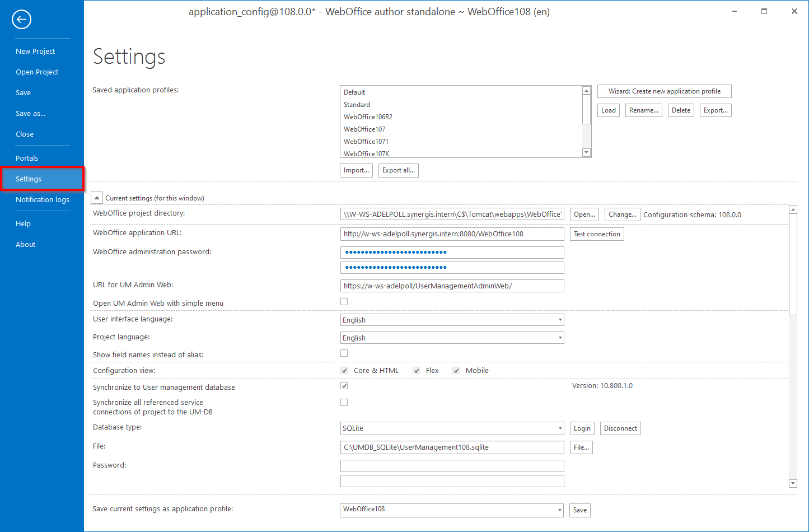Open Portals from the sidebar
The height and width of the screenshot is (532, 809).
pos(27,158)
